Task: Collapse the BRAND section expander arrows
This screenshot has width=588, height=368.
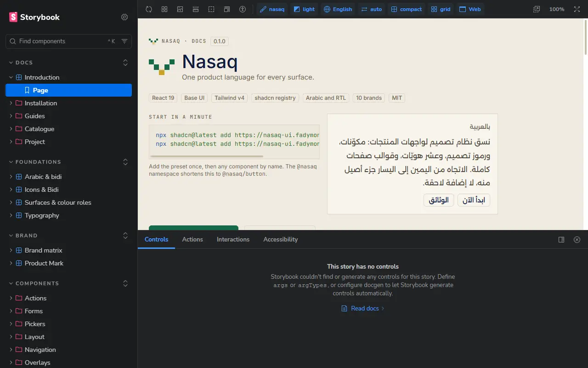Action: (125, 236)
